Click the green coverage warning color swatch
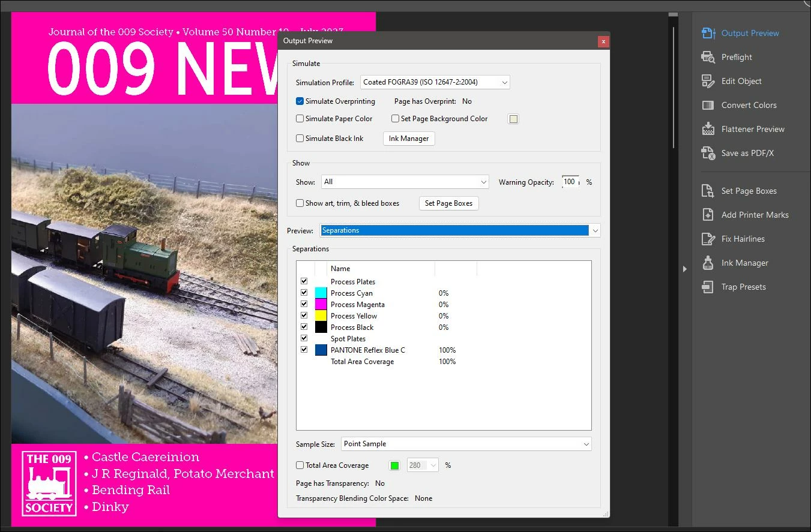 click(x=394, y=465)
